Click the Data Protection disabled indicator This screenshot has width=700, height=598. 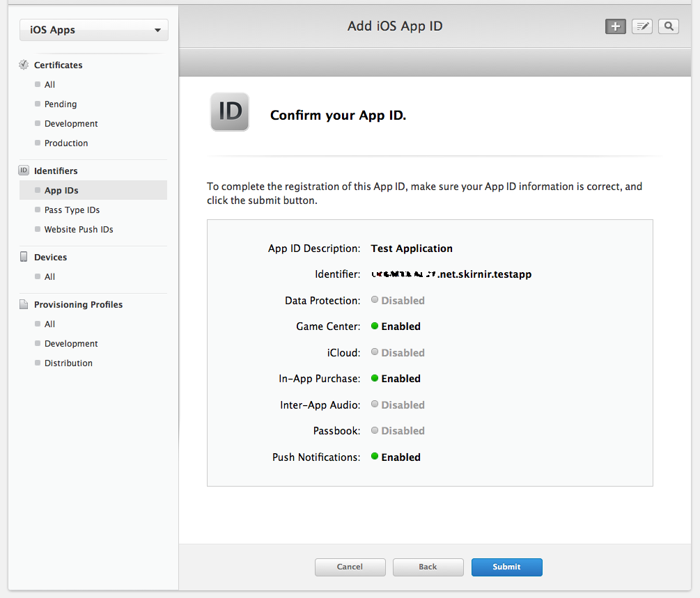pyautogui.click(x=375, y=300)
